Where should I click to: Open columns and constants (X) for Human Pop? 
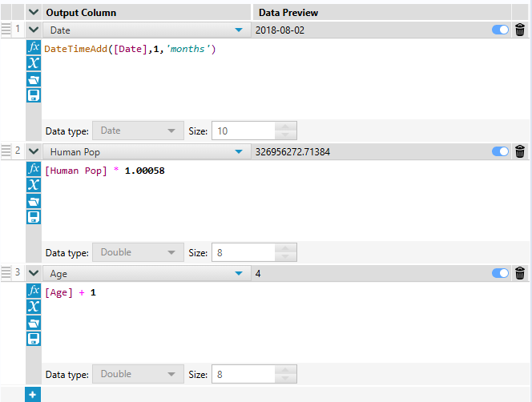(x=34, y=185)
